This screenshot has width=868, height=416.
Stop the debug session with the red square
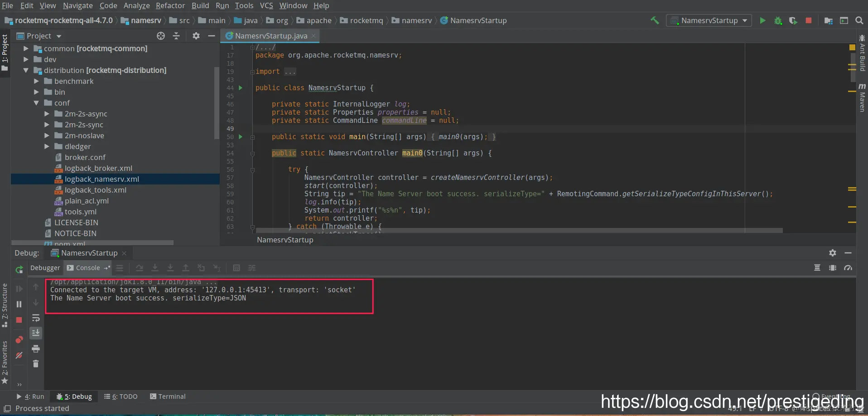tap(19, 320)
